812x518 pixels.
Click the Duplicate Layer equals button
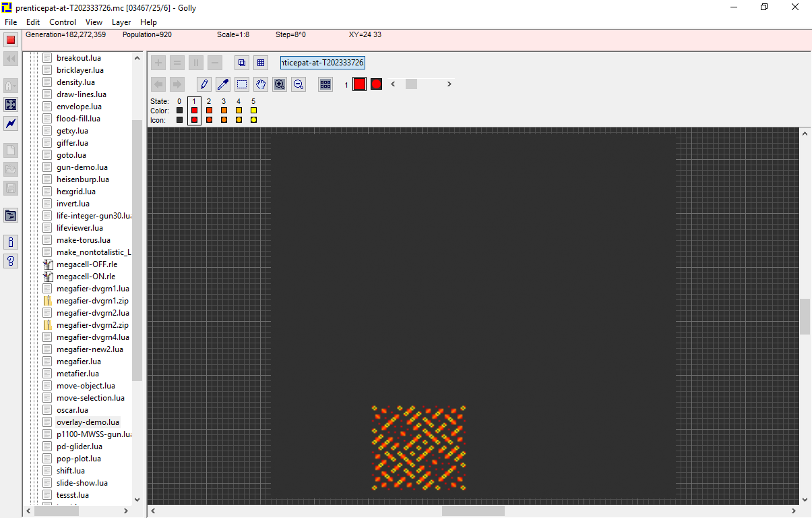[x=177, y=63]
